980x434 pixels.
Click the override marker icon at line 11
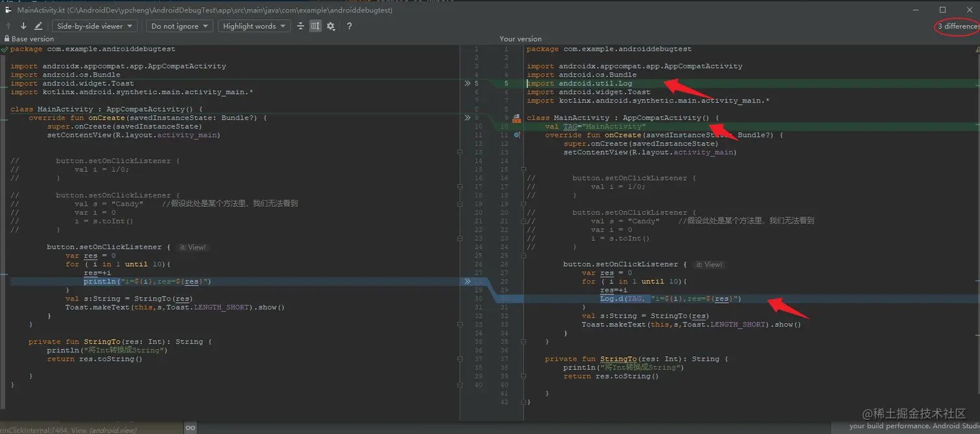[517, 135]
